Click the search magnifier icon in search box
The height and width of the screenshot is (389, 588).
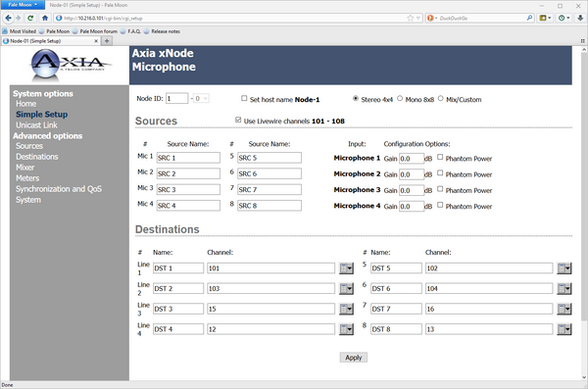529,18
